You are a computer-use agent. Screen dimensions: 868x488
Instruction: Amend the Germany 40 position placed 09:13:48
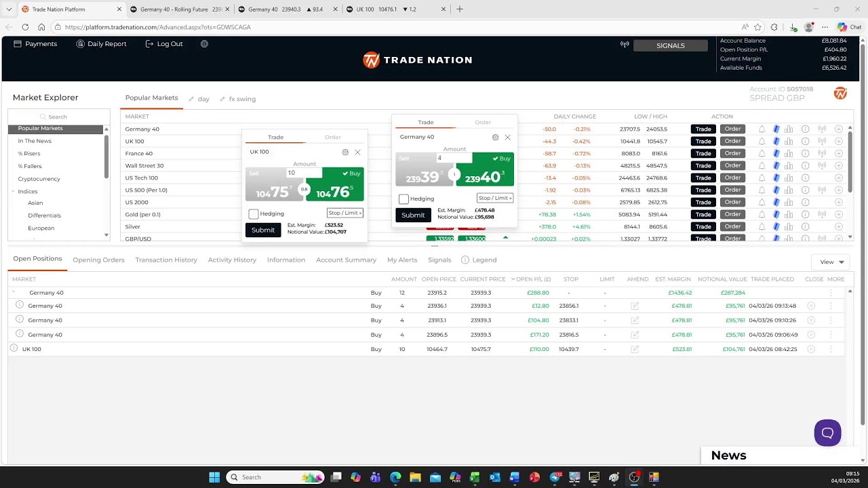[x=635, y=306]
